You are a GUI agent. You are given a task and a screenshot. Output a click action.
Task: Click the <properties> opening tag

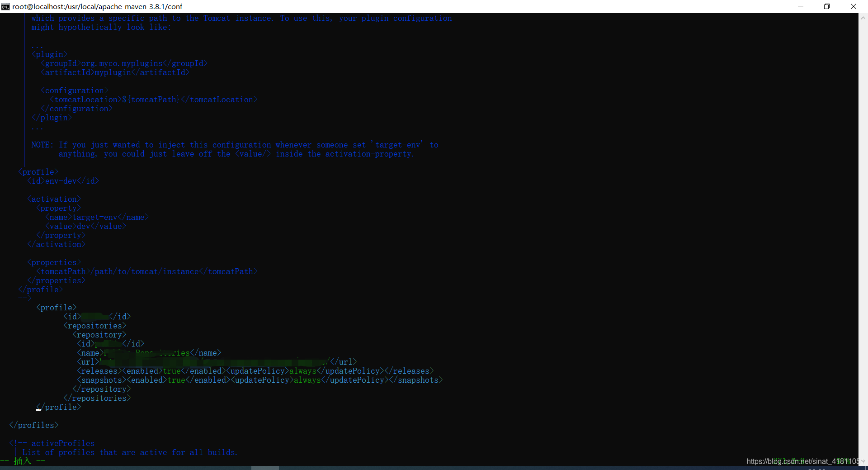point(54,262)
